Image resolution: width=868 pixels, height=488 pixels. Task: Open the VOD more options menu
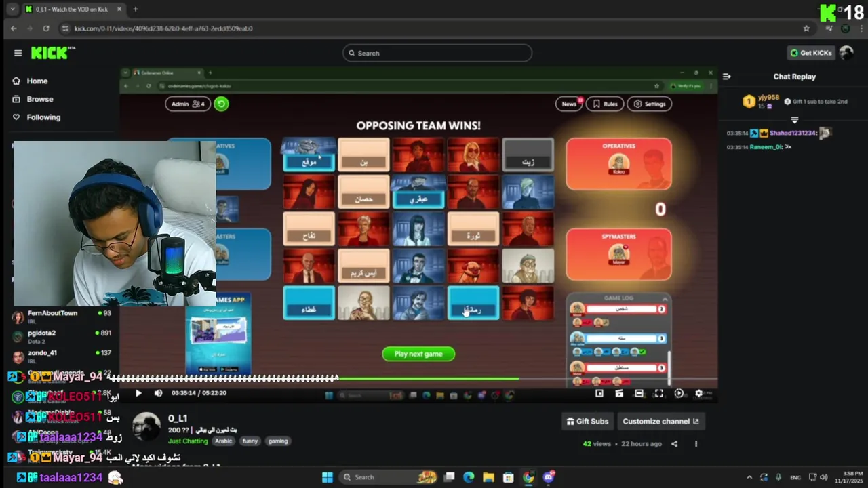tap(696, 444)
